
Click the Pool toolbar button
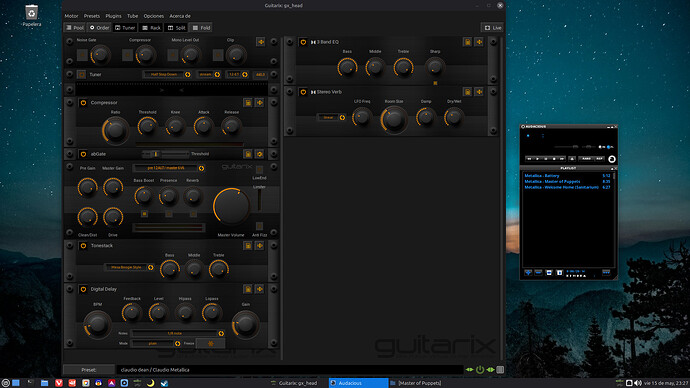(75, 28)
